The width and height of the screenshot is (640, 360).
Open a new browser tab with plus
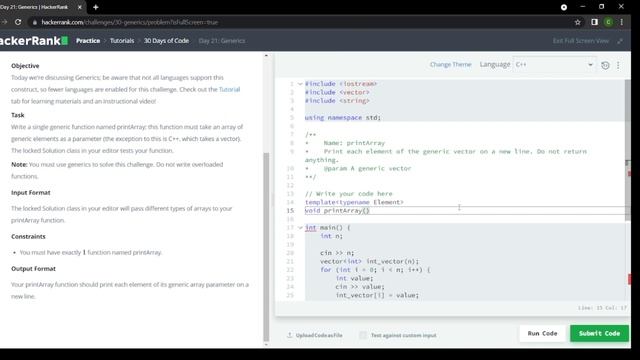point(96,7)
